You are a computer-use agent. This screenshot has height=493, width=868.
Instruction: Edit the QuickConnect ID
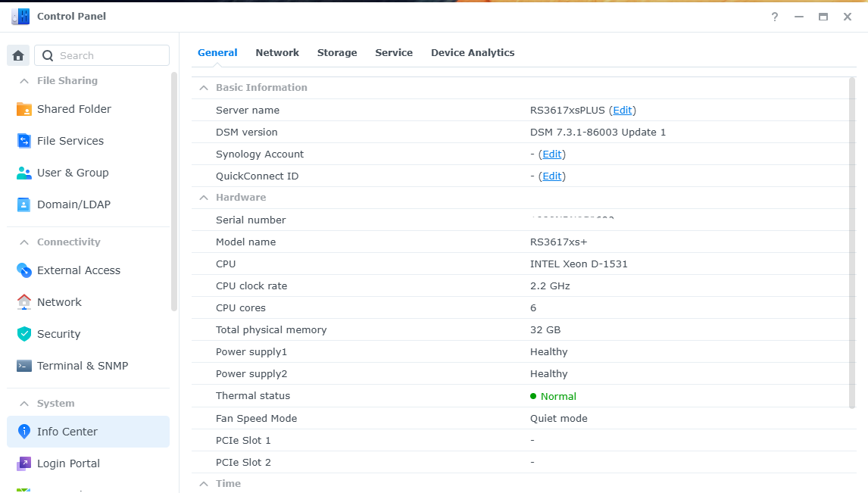[x=552, y=176]
